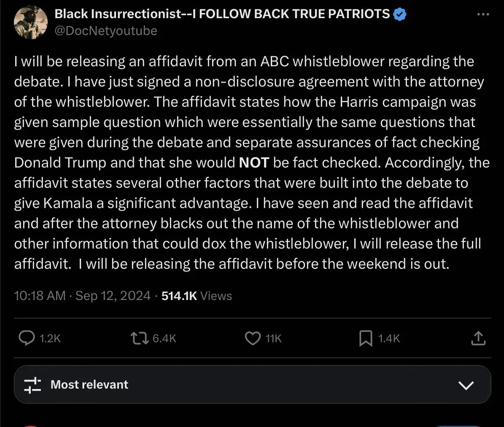
Task: Expand the reply sort chevron arrow
Action: tap(466, 385)
